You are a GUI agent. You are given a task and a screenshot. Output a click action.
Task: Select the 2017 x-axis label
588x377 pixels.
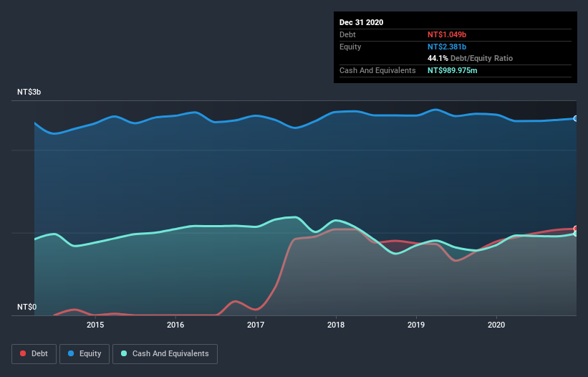[x=256, y=325]
